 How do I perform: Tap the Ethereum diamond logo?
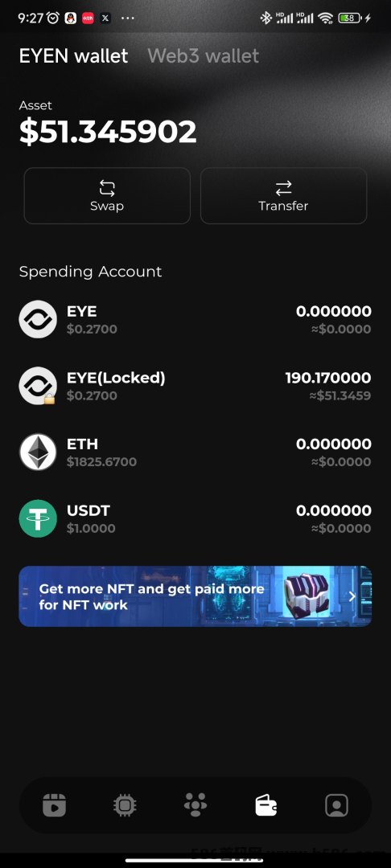coord(38,452)
